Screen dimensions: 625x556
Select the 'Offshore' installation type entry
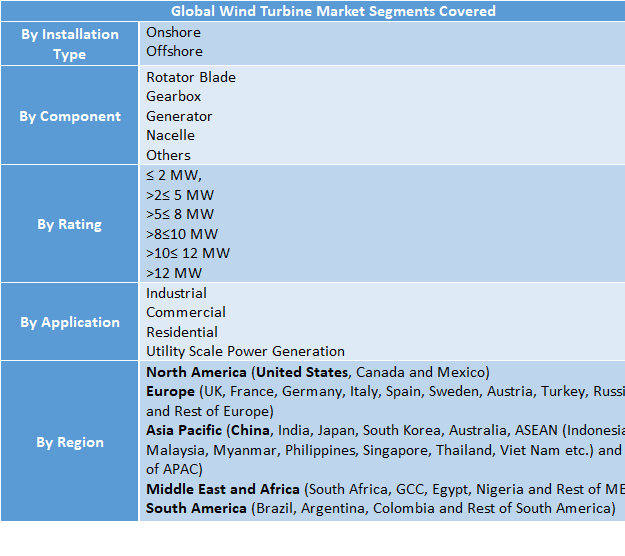(x=174, y=51)
